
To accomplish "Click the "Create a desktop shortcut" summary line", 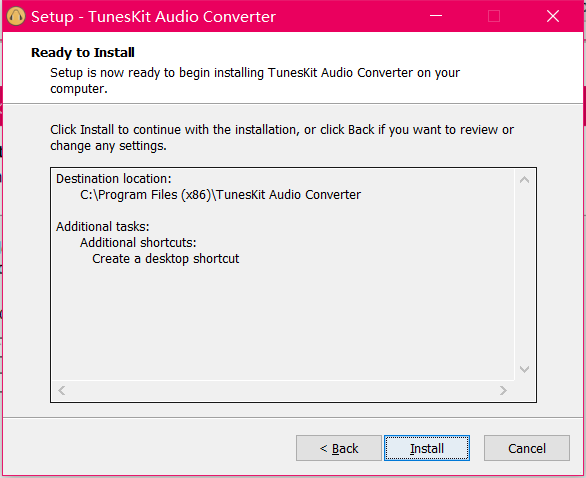I will [x=166, y=259].
